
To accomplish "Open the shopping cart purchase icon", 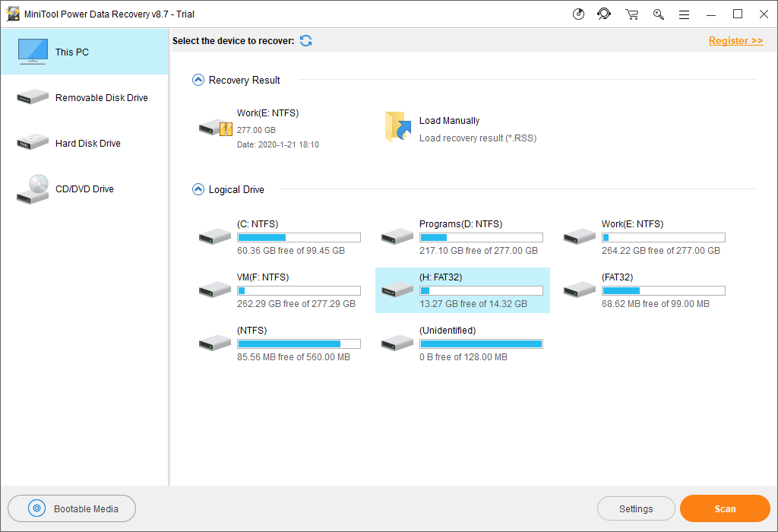I will (631, 14).
